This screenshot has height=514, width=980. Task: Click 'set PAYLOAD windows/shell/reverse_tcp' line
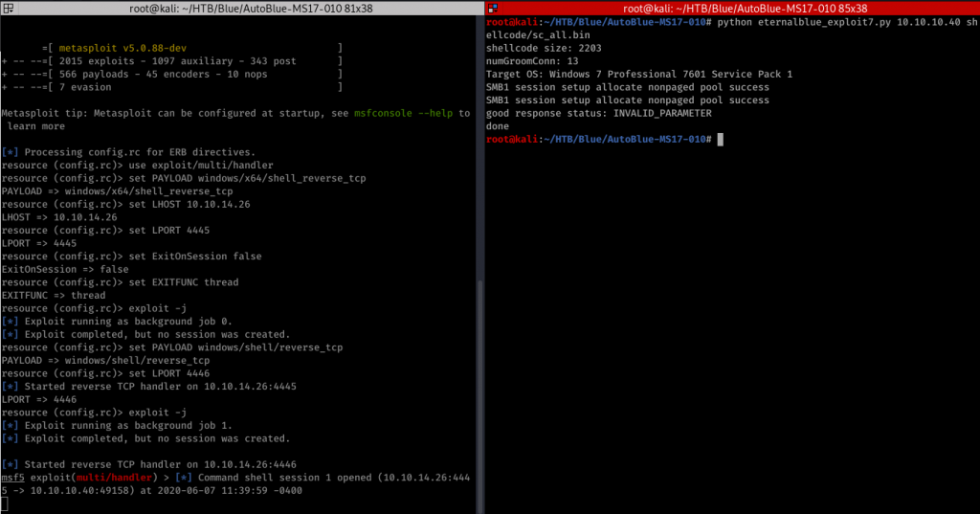[172, 347]
